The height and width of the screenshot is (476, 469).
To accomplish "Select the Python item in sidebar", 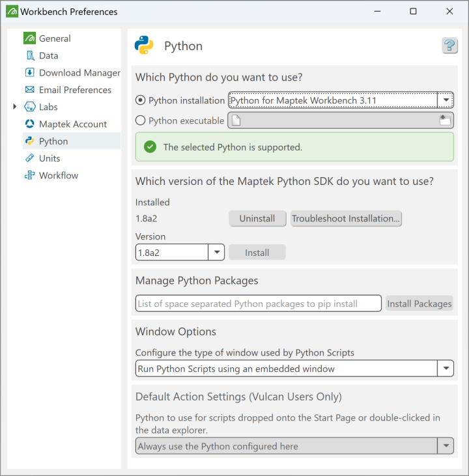I will point(53,141).
